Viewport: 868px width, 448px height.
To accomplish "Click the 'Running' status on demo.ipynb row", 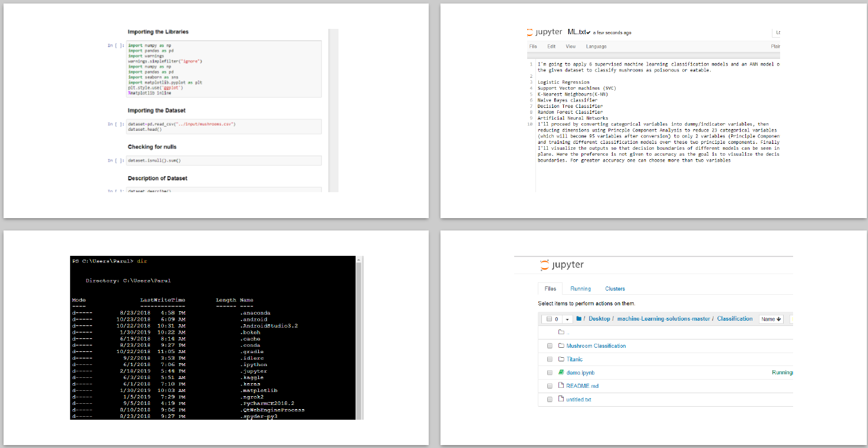I will [782, 373].
